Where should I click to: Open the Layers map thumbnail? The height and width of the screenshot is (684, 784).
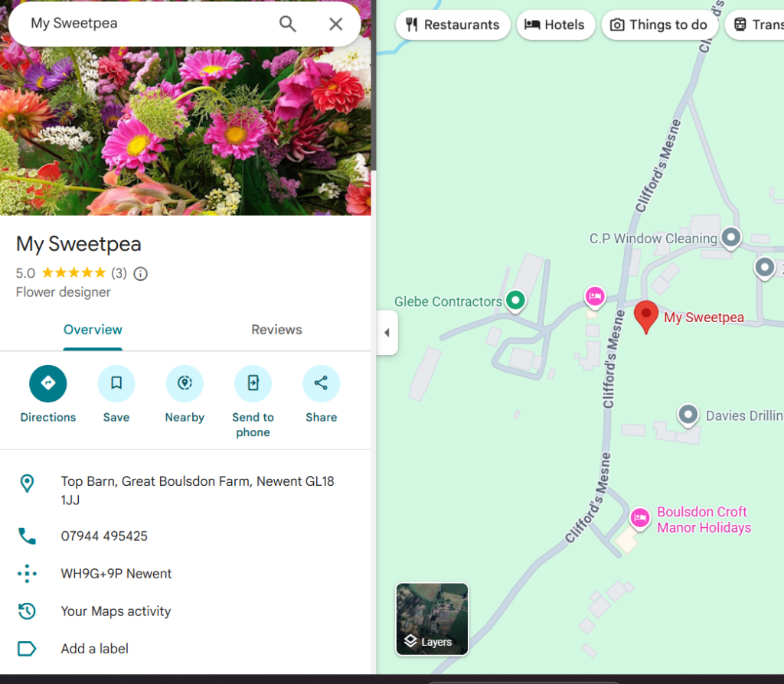point(432,619)
